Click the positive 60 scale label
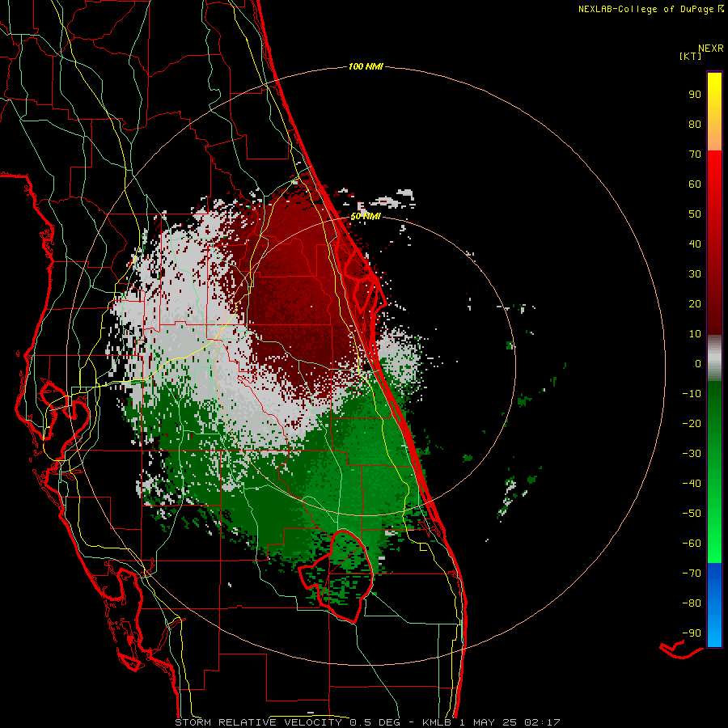 coord(695,184)
